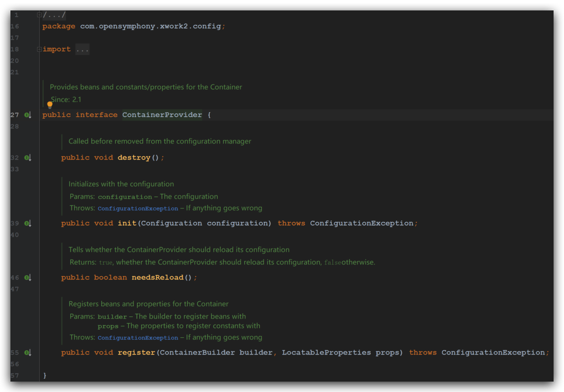564x392 pixels.
Task: Click the implemented-method gutter icon beside register()
Action: 28,353
